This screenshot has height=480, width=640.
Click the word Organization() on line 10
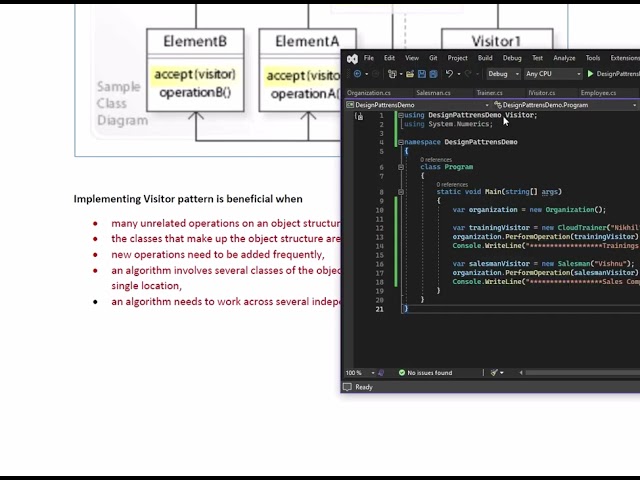click(573, 210)
